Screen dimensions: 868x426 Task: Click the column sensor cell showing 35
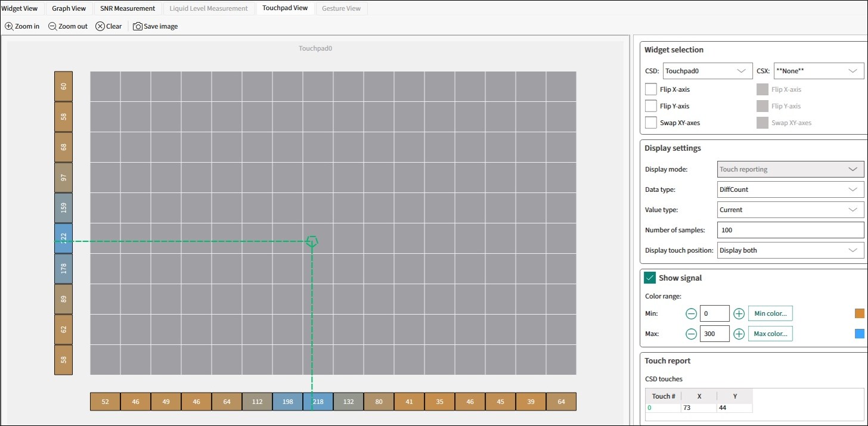(439, 402)
